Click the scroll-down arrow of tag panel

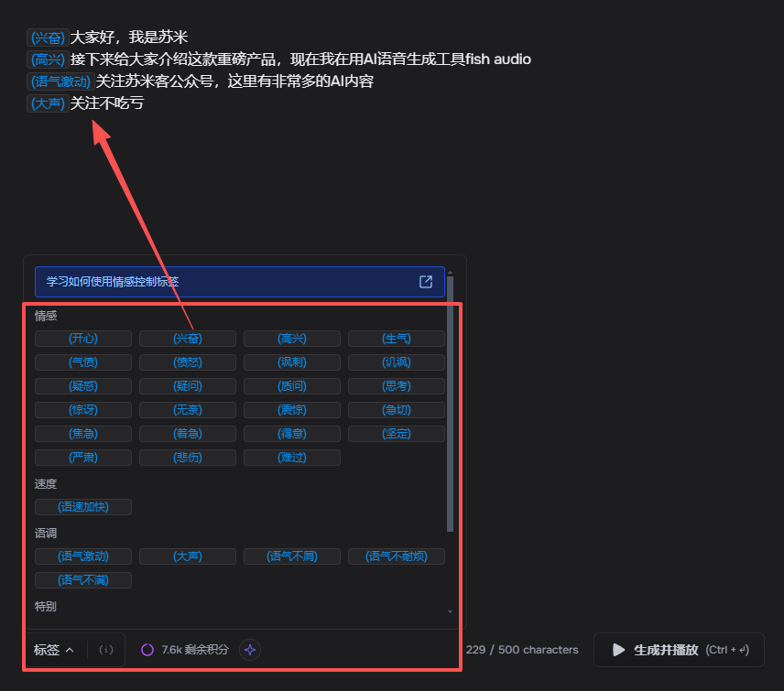450,611
